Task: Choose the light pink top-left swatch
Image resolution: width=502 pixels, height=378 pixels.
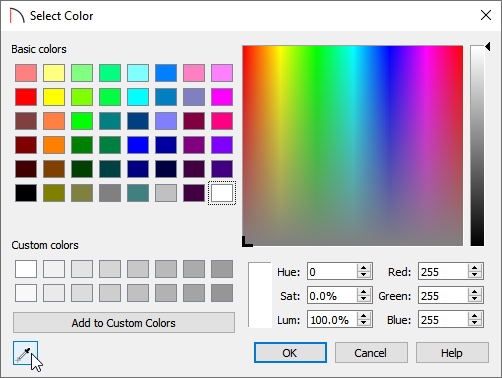Action: pyautogui.click(x=26, y=73)
